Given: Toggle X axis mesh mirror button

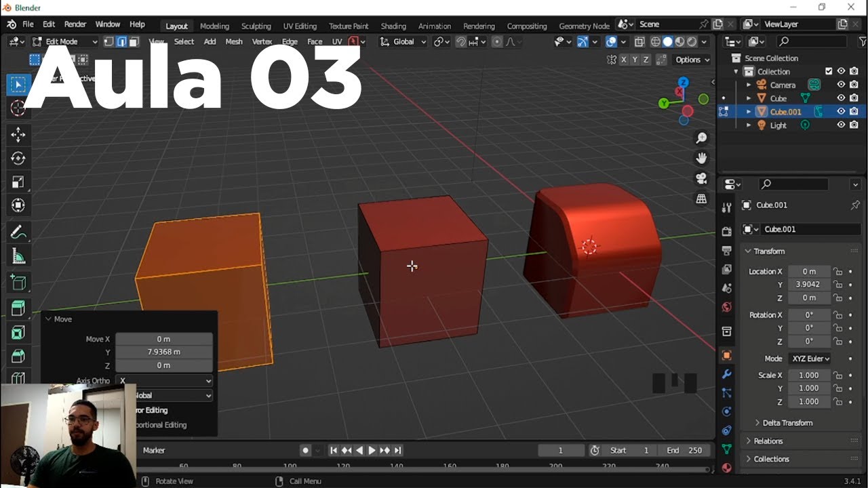Looking at the screenshot, I should point(624,60).
